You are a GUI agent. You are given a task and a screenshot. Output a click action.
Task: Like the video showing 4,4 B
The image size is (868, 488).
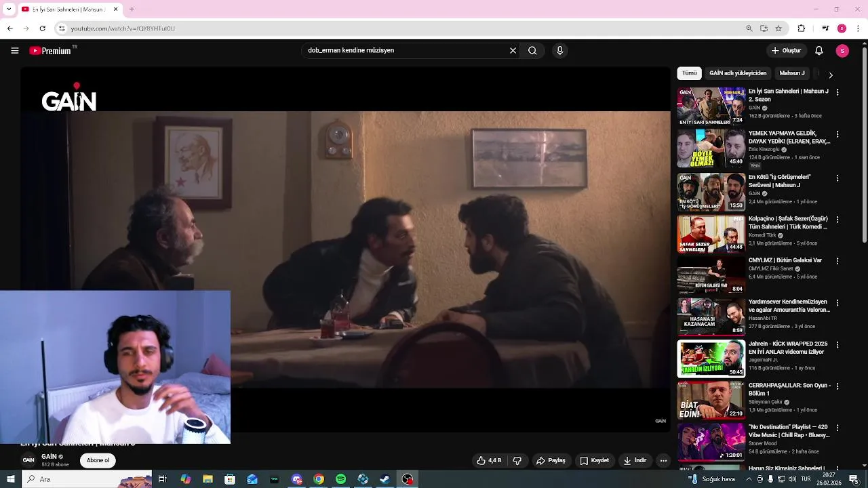[x=489, y=460]
